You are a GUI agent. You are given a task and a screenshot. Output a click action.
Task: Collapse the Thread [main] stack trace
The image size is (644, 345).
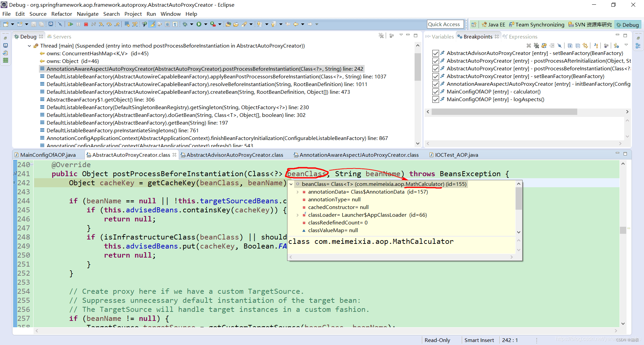click(30, 46)
